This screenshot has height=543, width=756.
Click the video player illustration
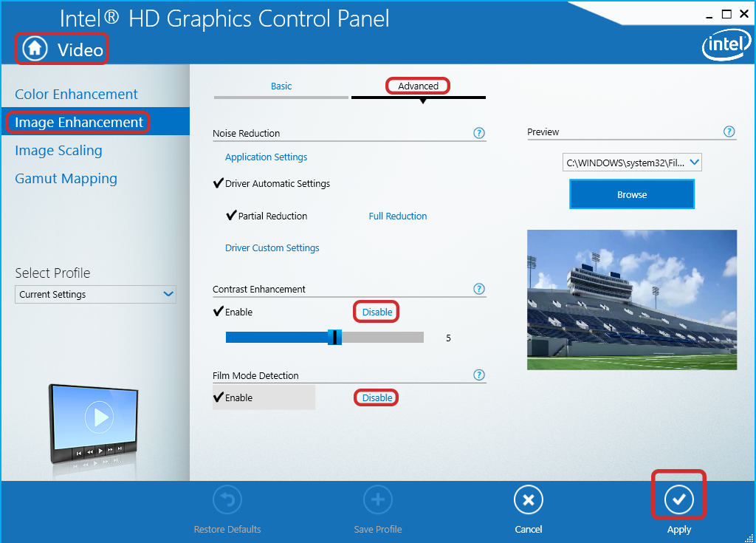[x=94, y=425]
